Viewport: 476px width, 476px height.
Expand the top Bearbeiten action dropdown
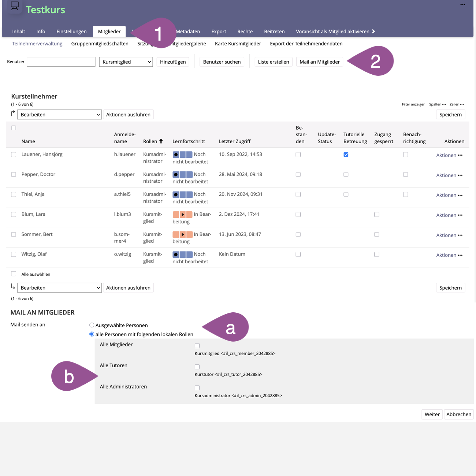(59, 115)
